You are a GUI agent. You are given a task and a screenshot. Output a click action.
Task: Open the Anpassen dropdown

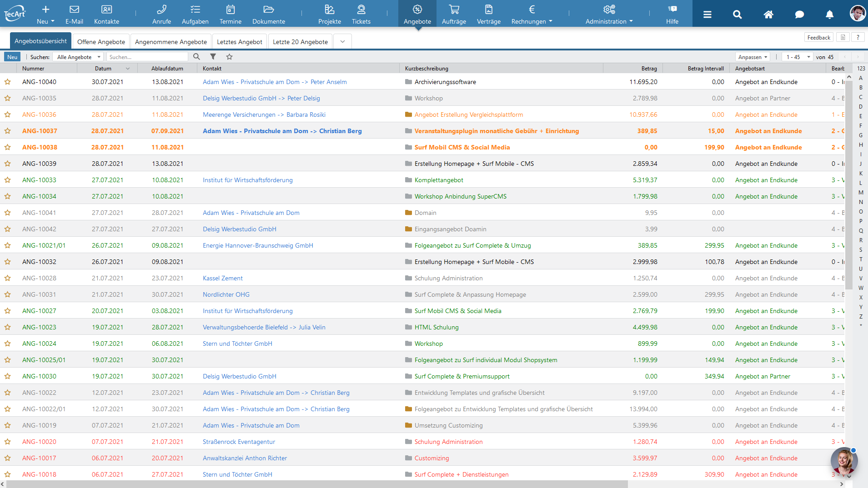(753, 57)
